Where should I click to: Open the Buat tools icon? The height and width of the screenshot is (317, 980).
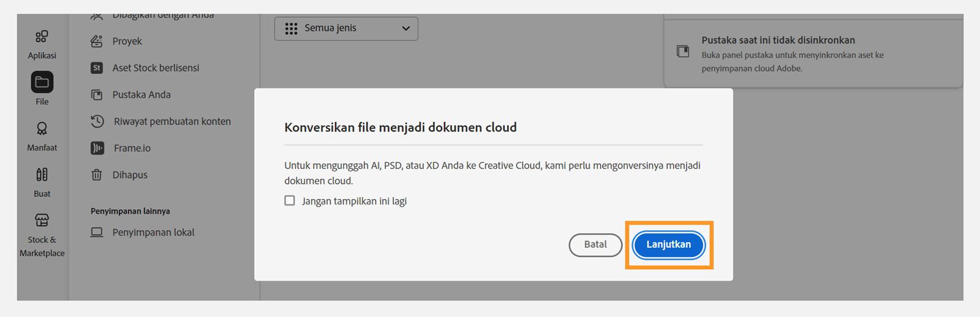pyautogui.click(x=42, y=174)
